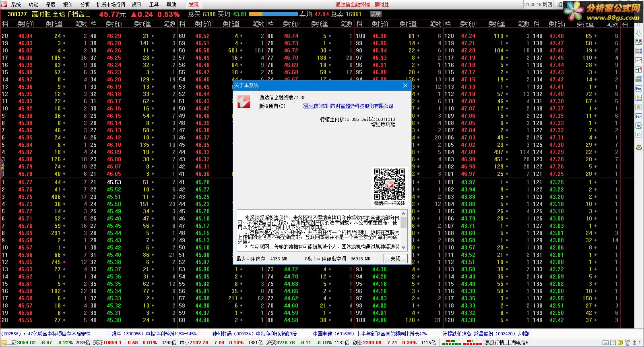Open the 帮助 menu
644x347 pixels.
(171, 4)
